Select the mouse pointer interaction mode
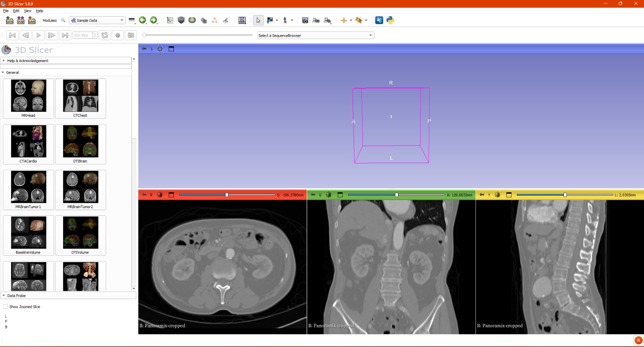 tap(258, 20)
